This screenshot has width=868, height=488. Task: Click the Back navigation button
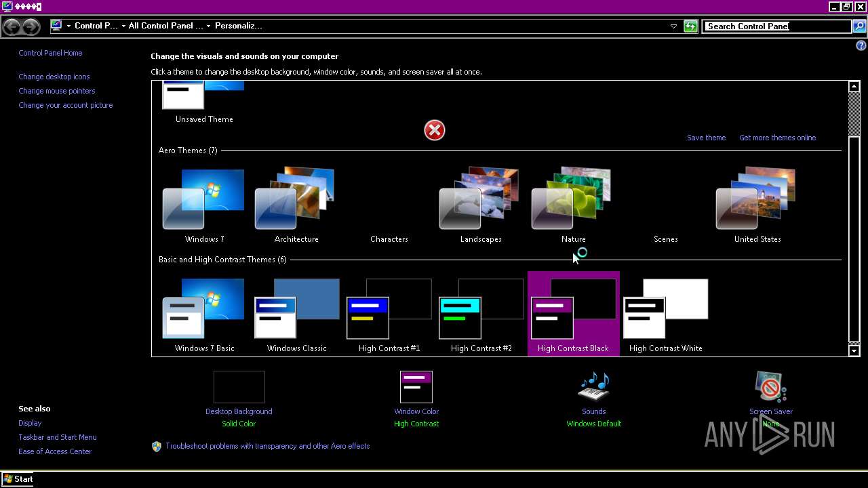[x=12, y=26]
